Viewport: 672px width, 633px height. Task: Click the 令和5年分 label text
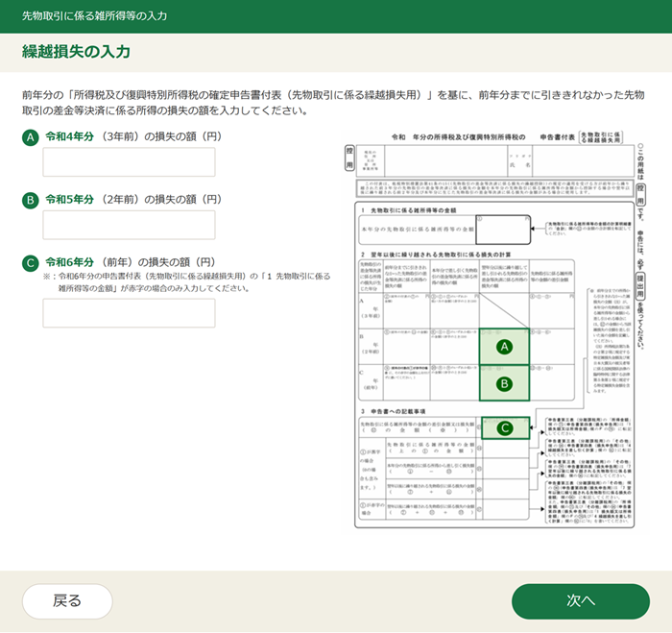pos(70,200)
